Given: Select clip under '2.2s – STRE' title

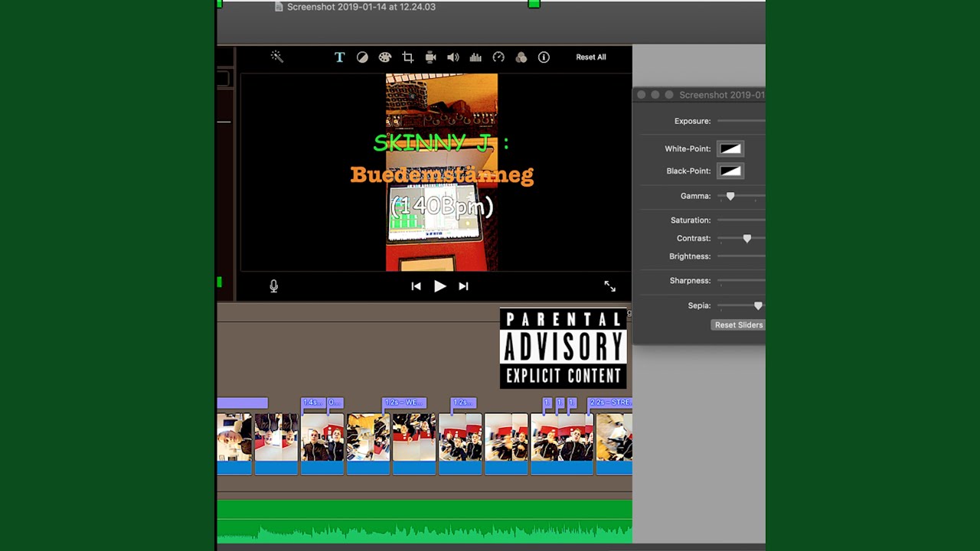Looking at the screenshot, I should pyautogui.click(x=614, y=444).
